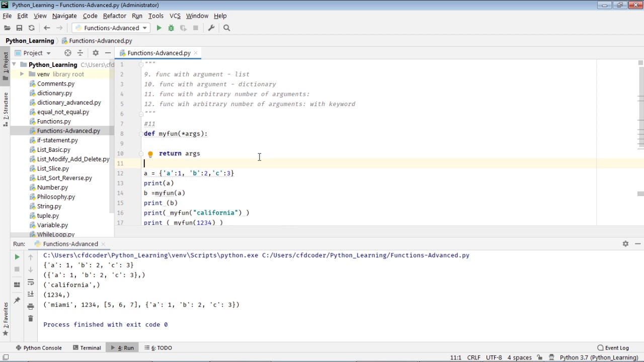Viewport: 644px width, 362px height.
Task: Open the Event Log
Action: 613,348
